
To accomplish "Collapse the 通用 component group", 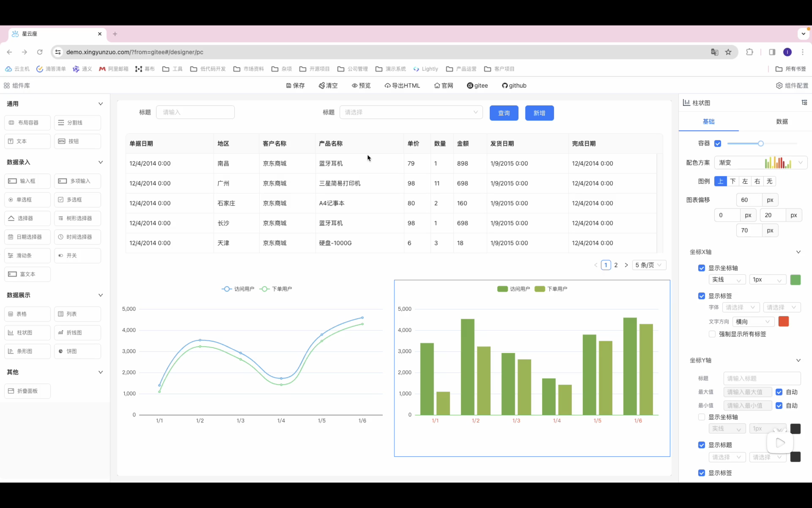I will click(100, 104).
